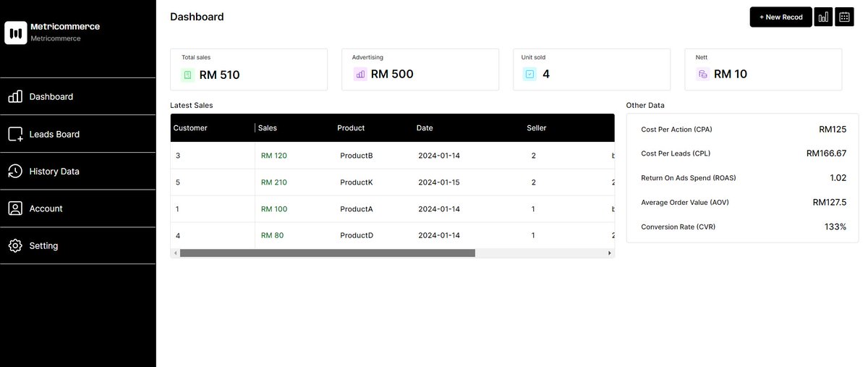Image resolution: width=868 pixels, height=367 pixels.
Task: Open the Dashboard menu item
Action: (x=78, y=97)
